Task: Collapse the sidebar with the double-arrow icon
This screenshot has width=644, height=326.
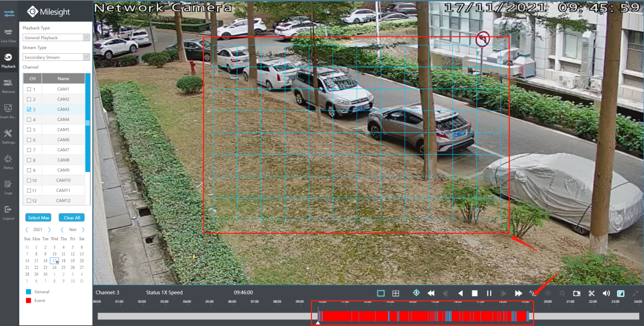Action: (9, 12)
